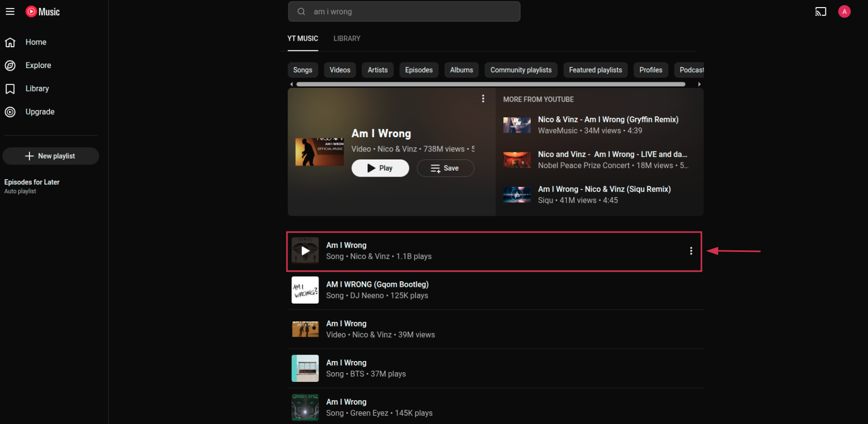Open 'Nico & Vinz - Am I Wrong (Gryffin Remix)' title
The height and width of the screenshot is (424, 868).
click(x=608, y=119)
